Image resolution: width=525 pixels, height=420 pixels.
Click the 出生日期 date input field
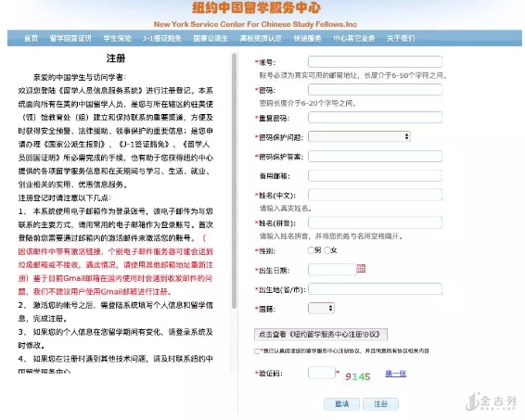pos(332,270)
